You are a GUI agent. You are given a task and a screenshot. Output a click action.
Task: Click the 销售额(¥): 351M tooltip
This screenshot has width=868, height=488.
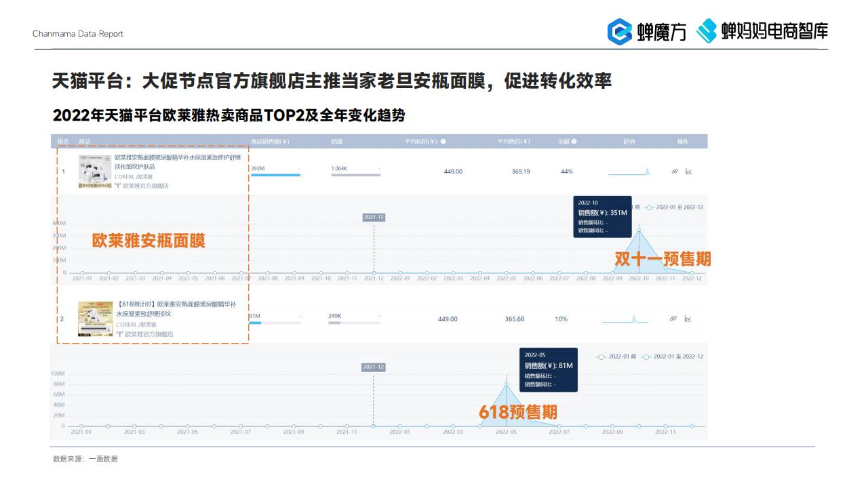click(x=603, y=216)
